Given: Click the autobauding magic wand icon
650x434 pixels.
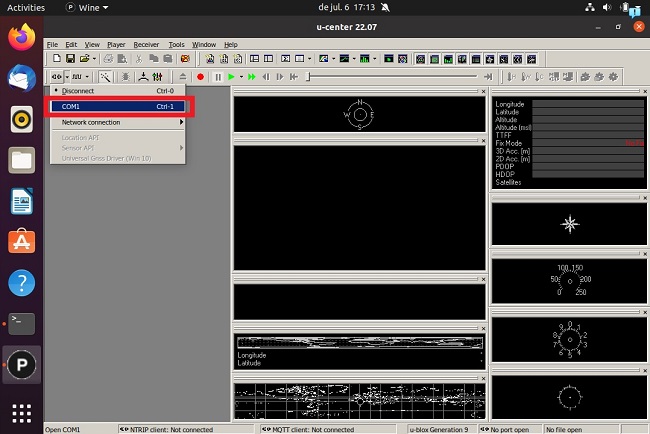Looking at the screenshot, I should 106,76.
